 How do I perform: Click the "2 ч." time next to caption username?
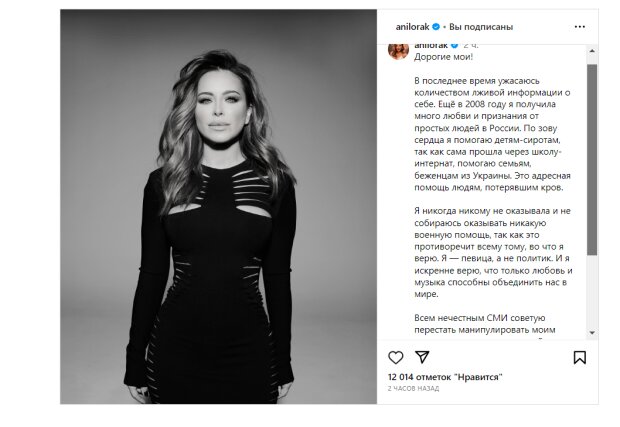click(x=471, y=46)
